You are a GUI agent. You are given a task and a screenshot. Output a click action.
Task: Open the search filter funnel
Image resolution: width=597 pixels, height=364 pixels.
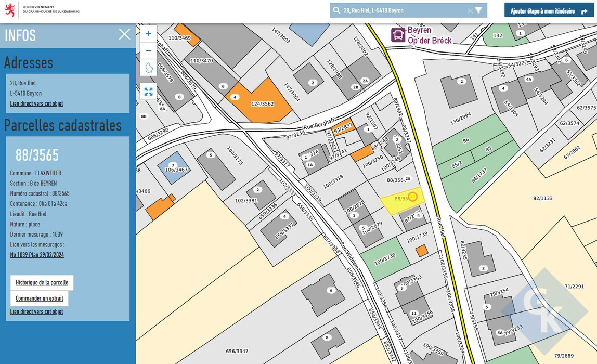point(479,10)
